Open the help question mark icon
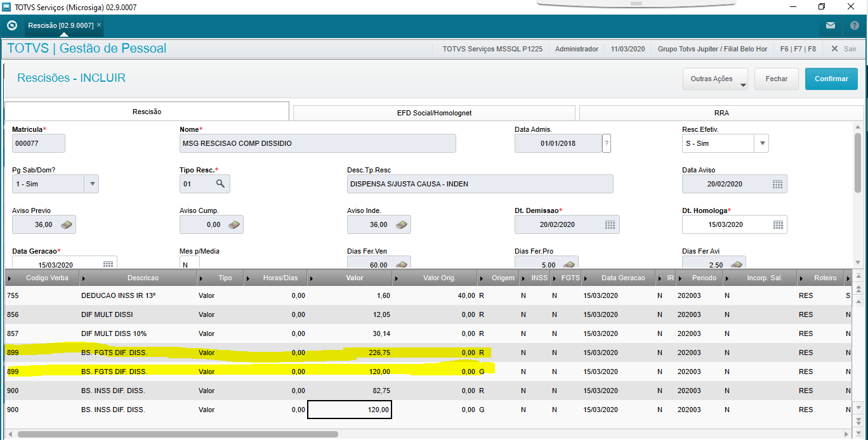The image size is (868, 440). click(x=854, y=25)
